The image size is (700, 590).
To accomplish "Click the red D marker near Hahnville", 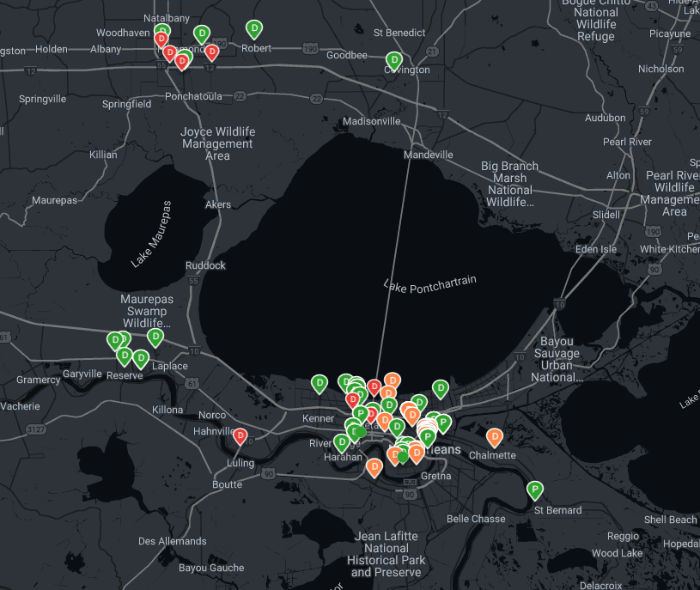I will click(x=241, y=436).
